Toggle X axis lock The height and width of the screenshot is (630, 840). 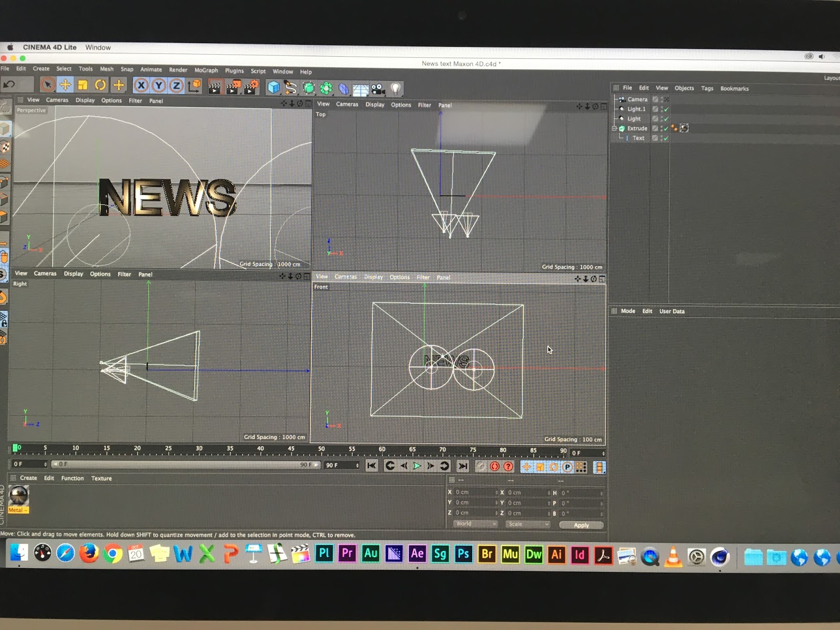141,85
